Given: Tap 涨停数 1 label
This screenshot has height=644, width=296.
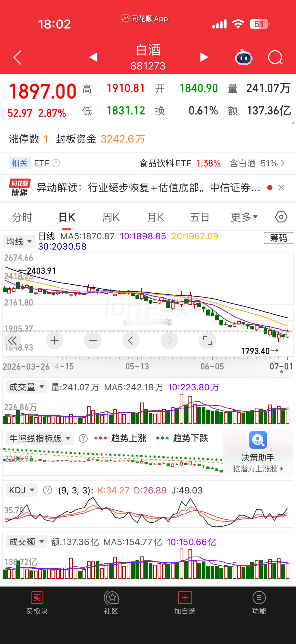Looking at the screenshot, I should tap(29, 139).
